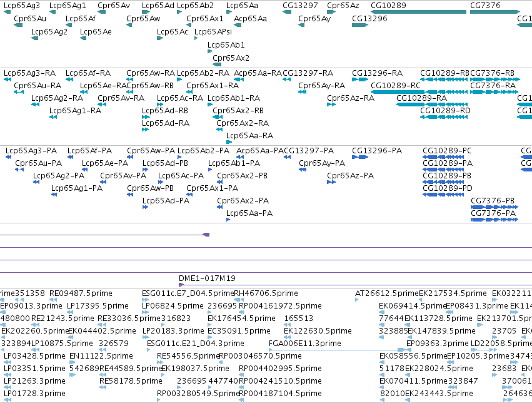Click EST EK176454.5prime
Viewport: 532px width, 403px height.
tap(241, 319)
